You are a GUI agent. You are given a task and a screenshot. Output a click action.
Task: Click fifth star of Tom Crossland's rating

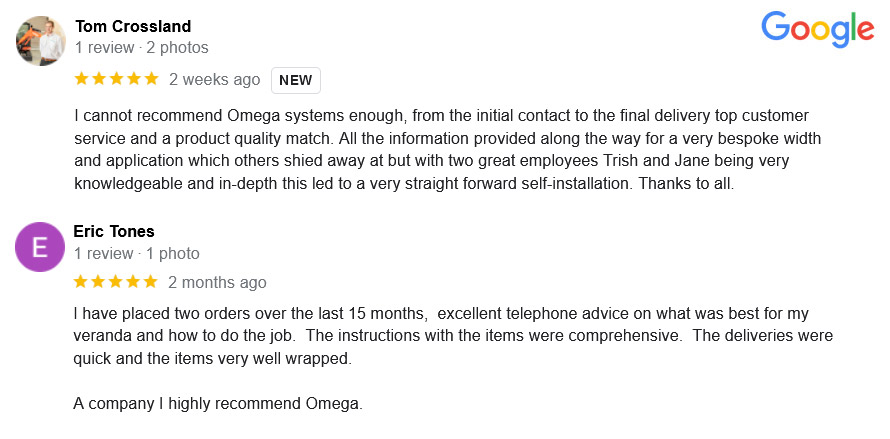click(151, 79)
